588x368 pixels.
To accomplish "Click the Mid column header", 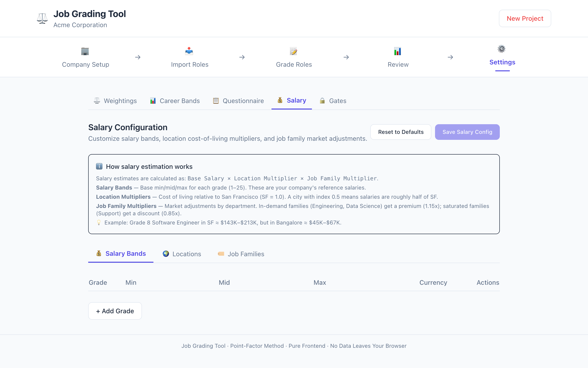I will (224, 282).
